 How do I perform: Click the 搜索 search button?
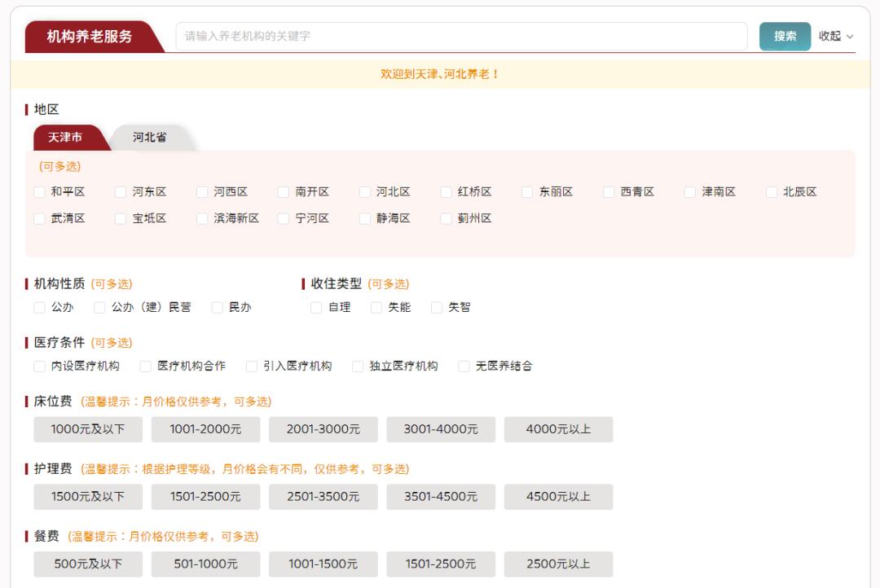784,37
